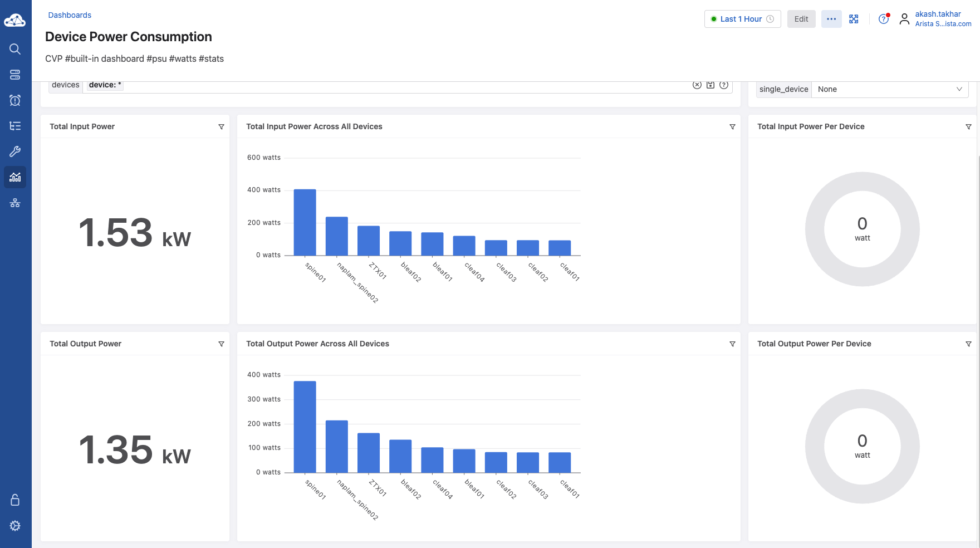Open the Events alarm sidebar icon

15,100
